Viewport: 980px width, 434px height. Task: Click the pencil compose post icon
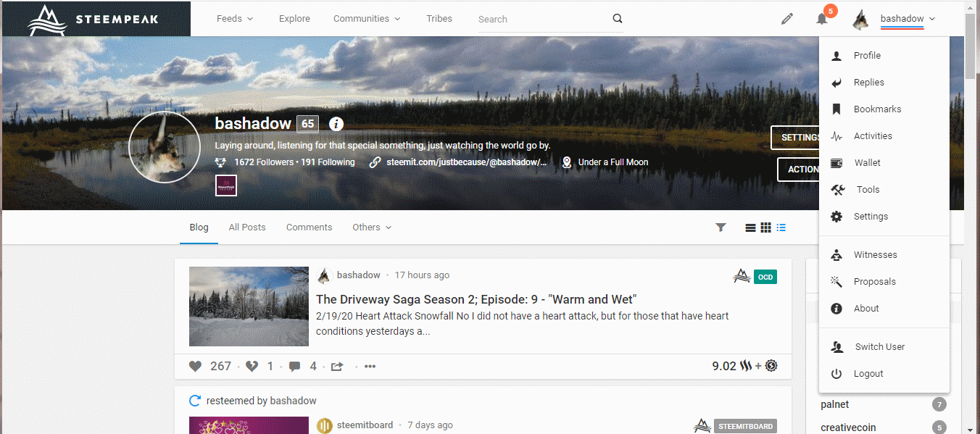(x=787, y=19)
